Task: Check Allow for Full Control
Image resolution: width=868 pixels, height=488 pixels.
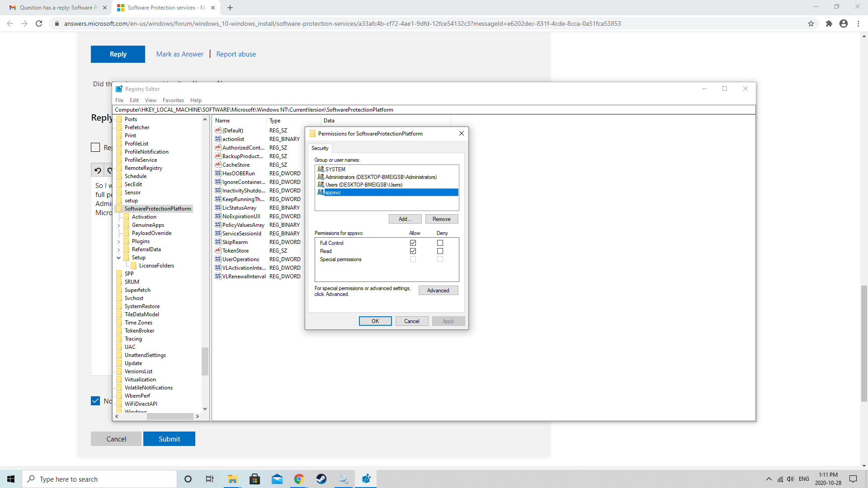Action: pos(413,243)
